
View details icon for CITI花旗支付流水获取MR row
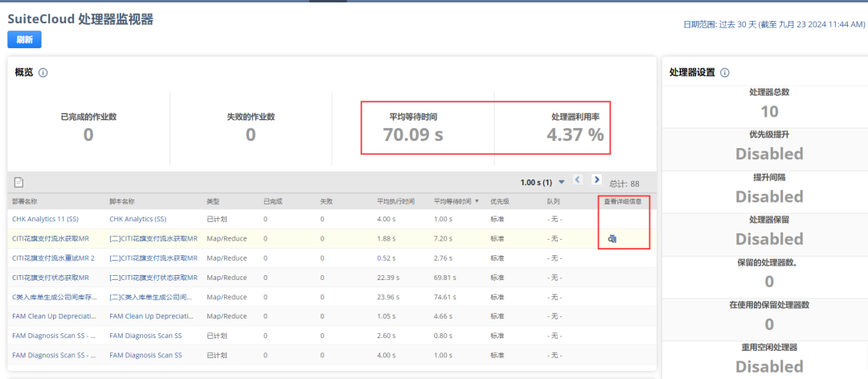[612, 239]
